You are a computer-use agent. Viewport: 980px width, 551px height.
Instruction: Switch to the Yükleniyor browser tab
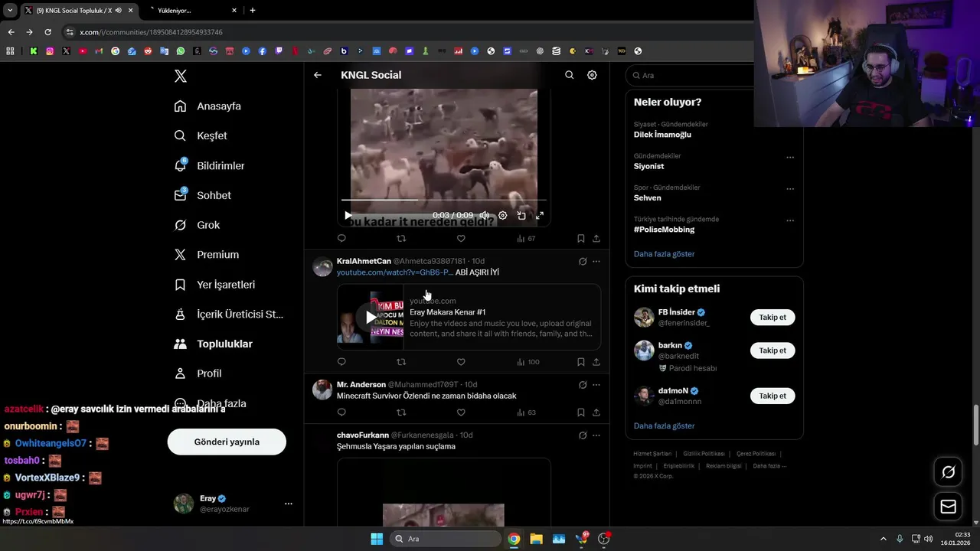point(190,11)
